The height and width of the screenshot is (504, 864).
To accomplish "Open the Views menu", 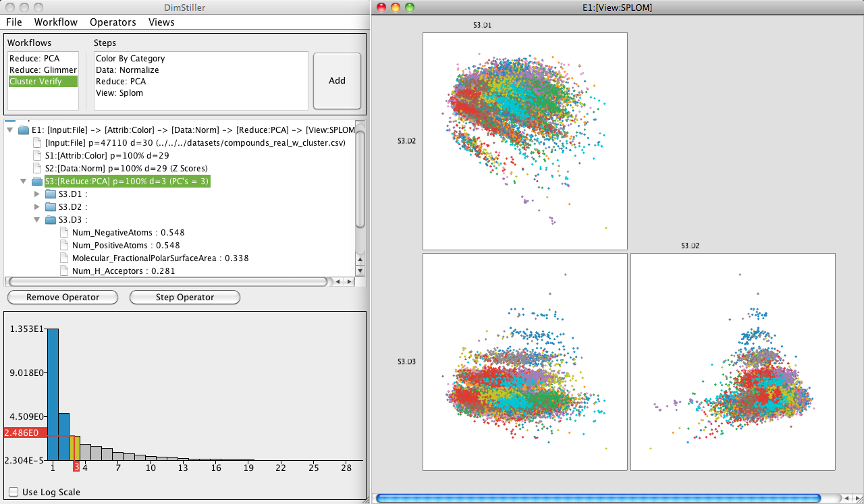I will click(161, 22).
